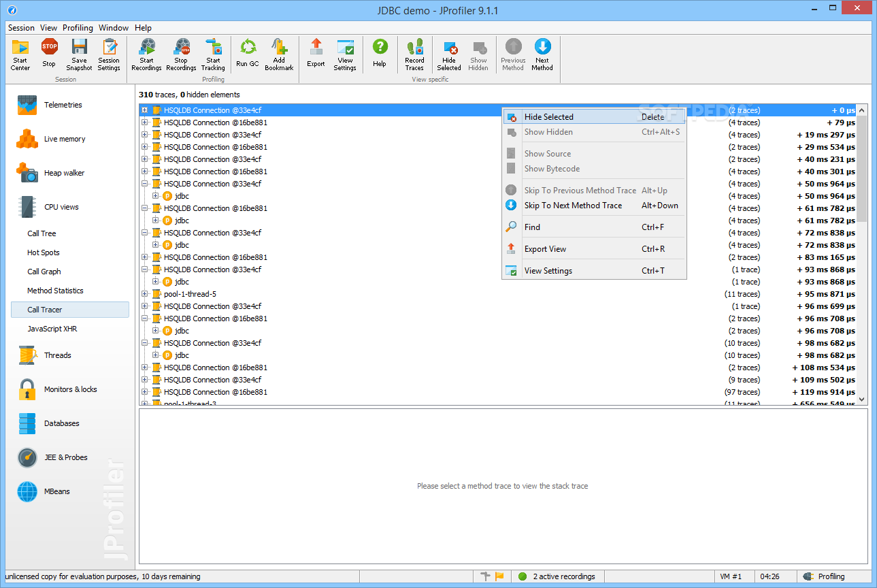The image size is (877, 588).
Task: Expand the HSQLDB Connection row at + 83 ms 165 µs
Action: [x=144, y=257]
